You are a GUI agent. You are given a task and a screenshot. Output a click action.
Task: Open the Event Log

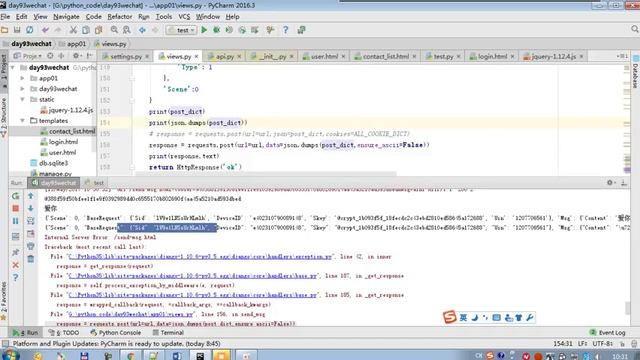pos(607,333)
